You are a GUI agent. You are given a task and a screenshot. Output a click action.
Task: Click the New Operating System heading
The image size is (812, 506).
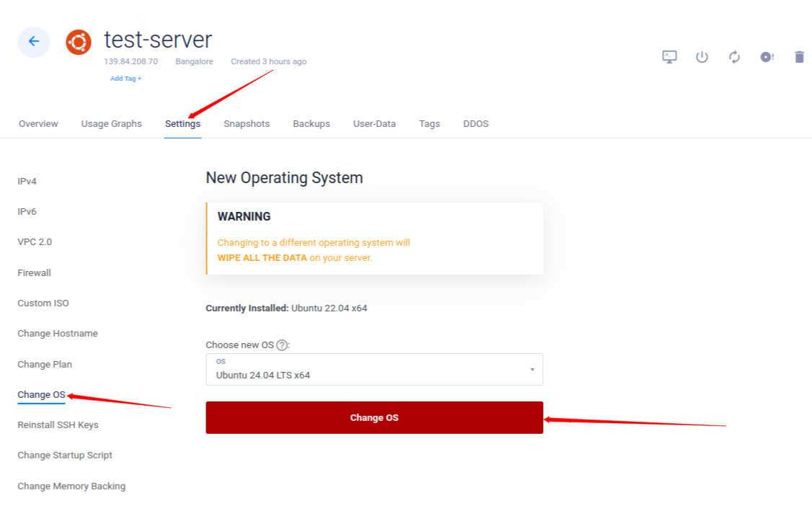click(x=284, y=178)
